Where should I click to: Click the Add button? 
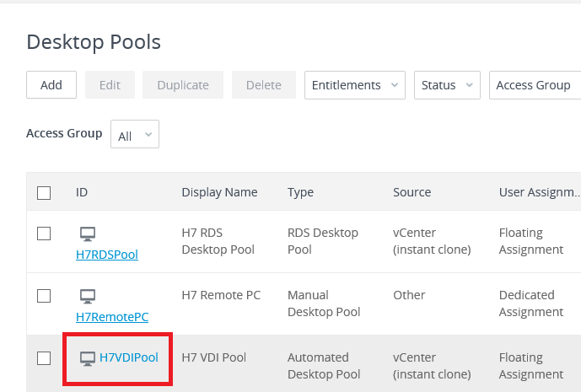click(51, 85)
